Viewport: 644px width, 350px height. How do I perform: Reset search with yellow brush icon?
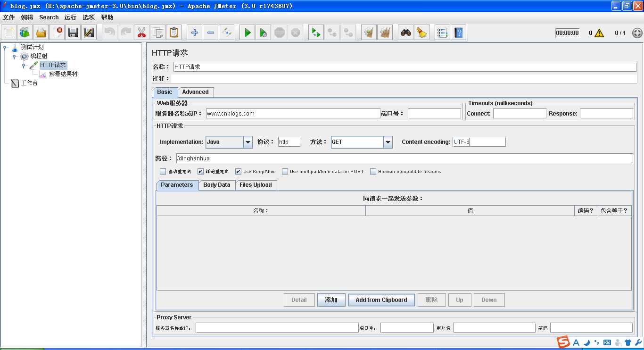(x=421, y=33)
